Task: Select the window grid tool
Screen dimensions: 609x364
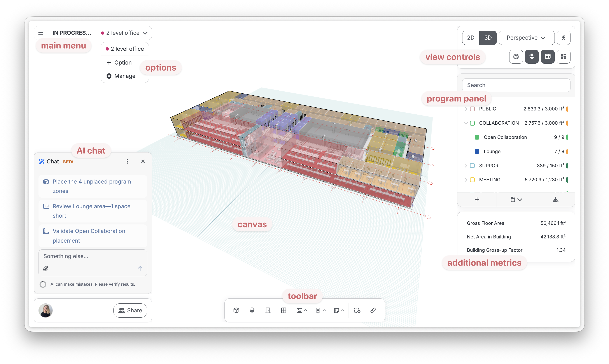Action: 283,311
